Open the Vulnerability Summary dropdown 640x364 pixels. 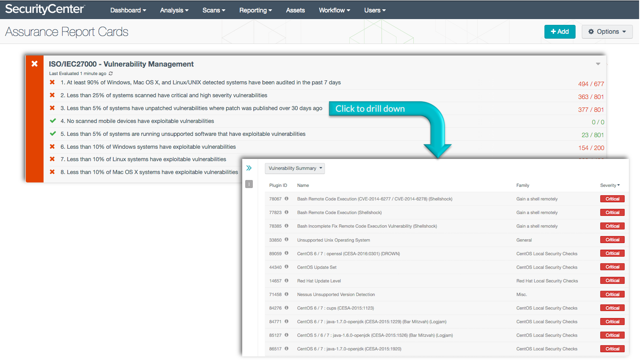295,168
